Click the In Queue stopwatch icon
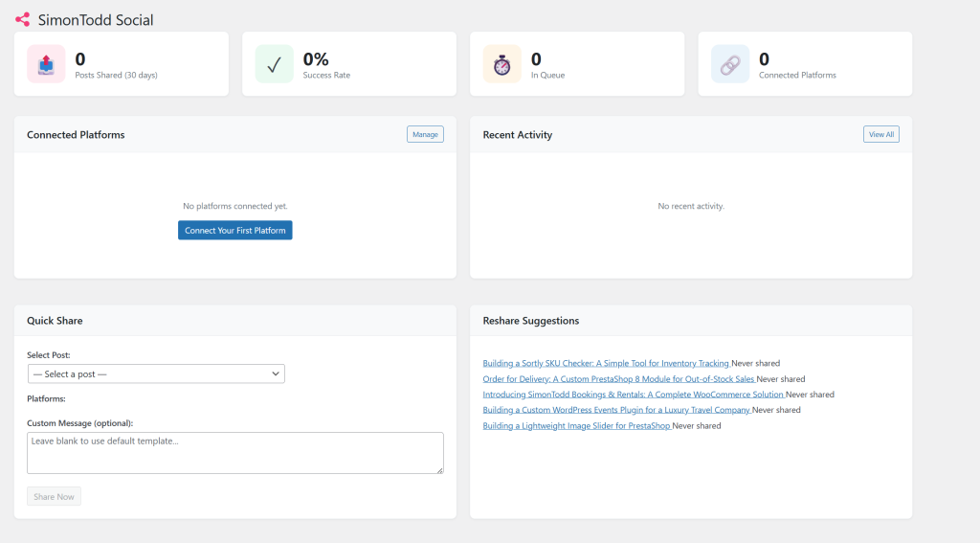The width and height of the screenshot is (980, 543). click(501, 64)
